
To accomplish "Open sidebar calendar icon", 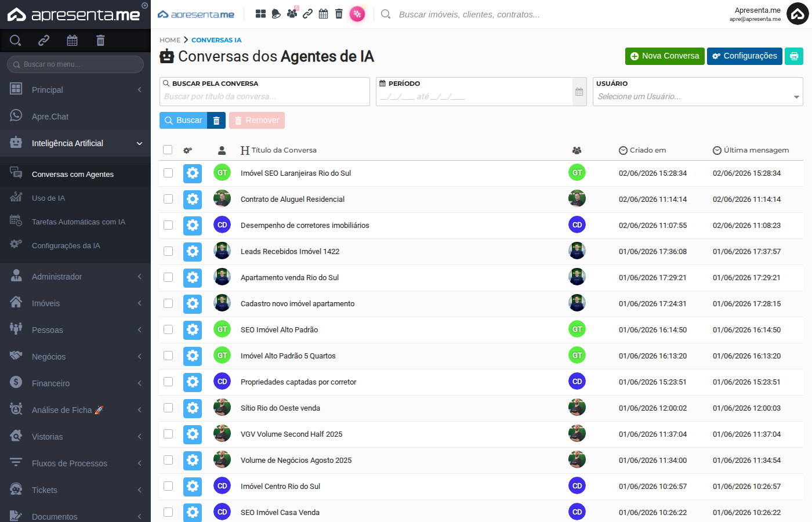I will [72, 40].
